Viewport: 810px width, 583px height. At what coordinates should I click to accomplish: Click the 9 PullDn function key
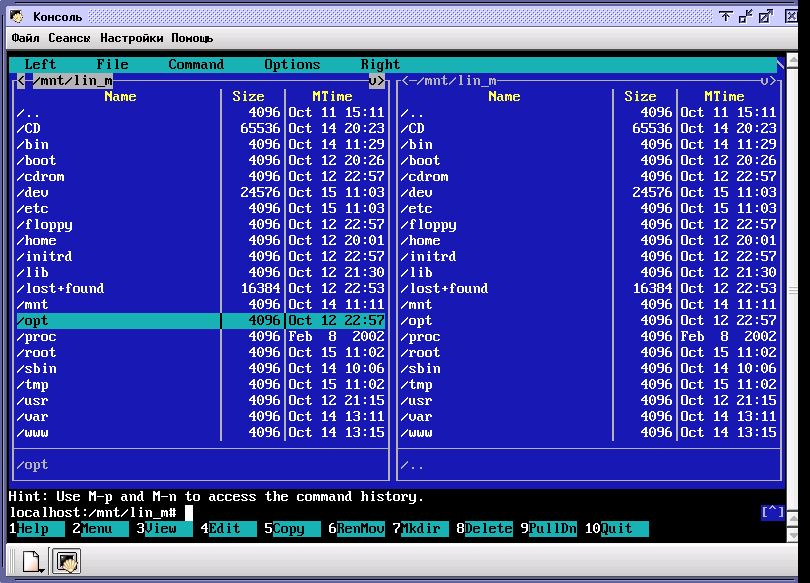pyautogui.click(x=549, y=529)
